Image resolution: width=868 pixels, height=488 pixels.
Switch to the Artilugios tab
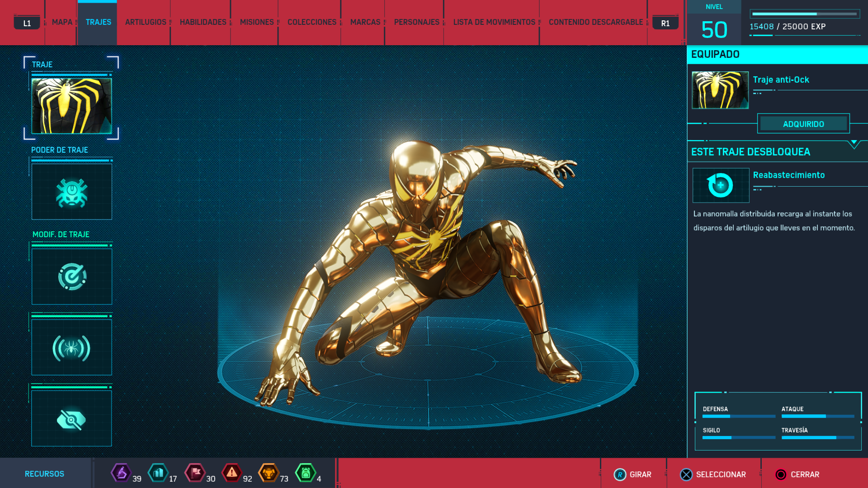pyautogui.click(x=146, y=22)
